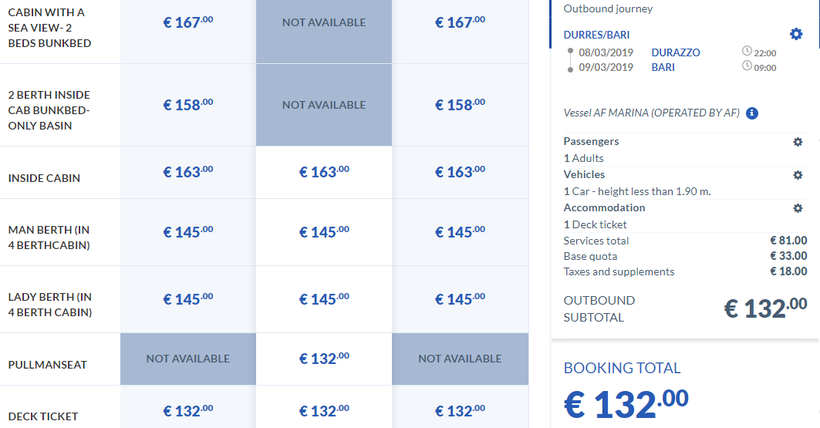Image resolution: width=820 pixels, height=428 pixels.
Task: Click gear icon beside Passengers section
Action: [798, 142]
